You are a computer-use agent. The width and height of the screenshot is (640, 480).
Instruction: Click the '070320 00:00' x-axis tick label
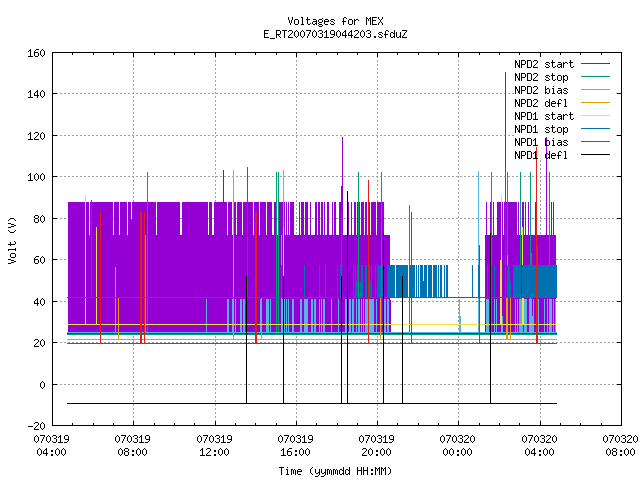click(458, 446)
